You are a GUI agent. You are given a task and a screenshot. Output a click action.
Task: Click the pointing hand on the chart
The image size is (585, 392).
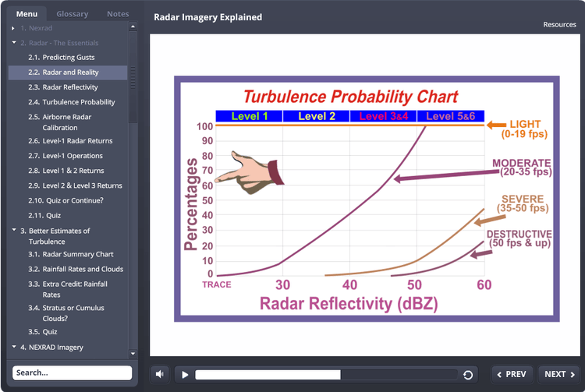point(248,167)
